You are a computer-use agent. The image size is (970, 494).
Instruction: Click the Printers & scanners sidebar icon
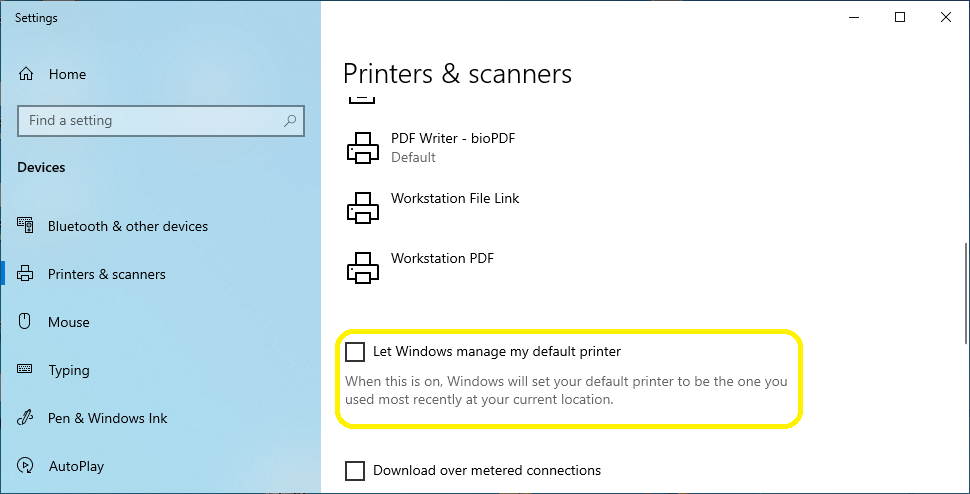click(25, 274)
